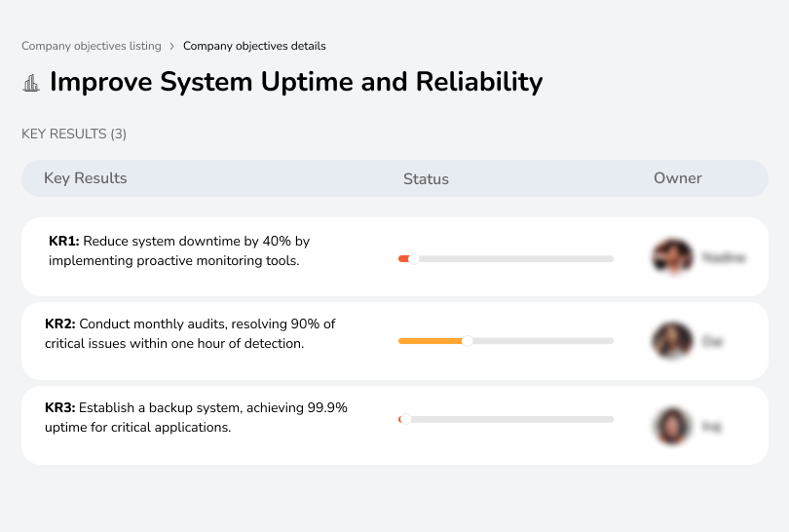Viewport: 789px width, 532px height.
Task: Click the breadcrumb chevron separator
Action: pyautogui.click(x=172, y=47)
